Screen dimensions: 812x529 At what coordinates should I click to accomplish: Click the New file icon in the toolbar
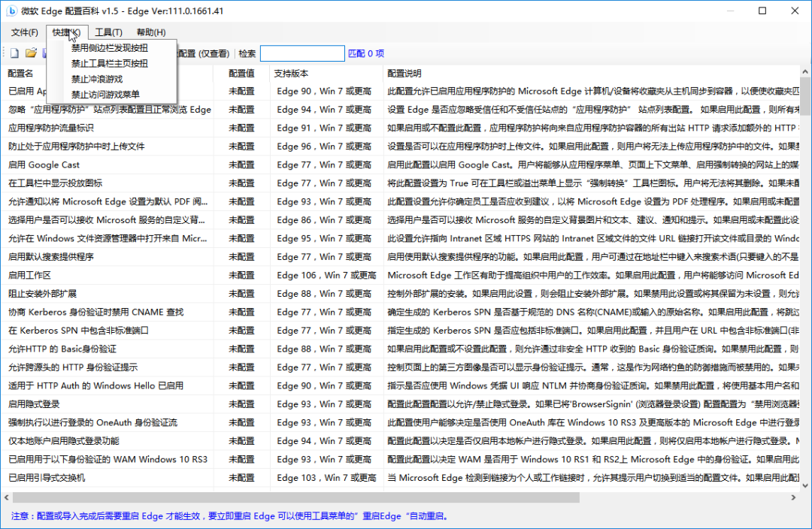point(14,53)
